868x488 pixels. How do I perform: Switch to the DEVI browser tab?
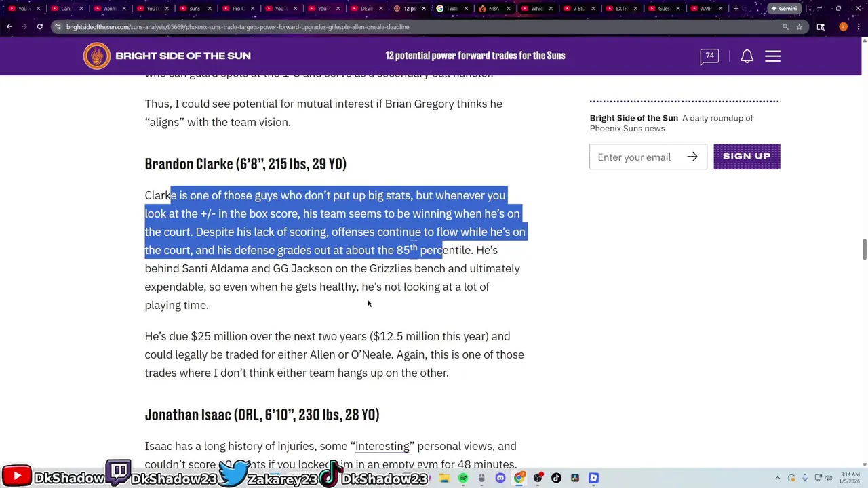coord(365,9)
